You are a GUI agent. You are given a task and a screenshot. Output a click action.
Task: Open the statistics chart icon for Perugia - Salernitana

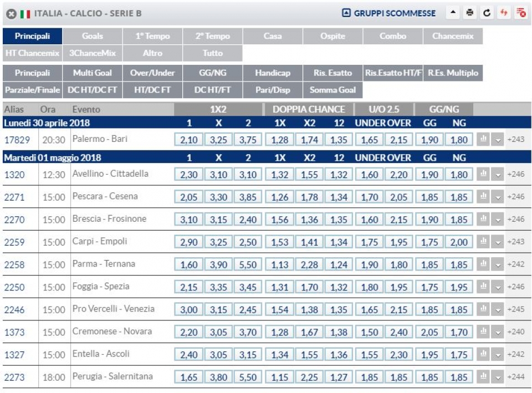(x=483, y=377)
